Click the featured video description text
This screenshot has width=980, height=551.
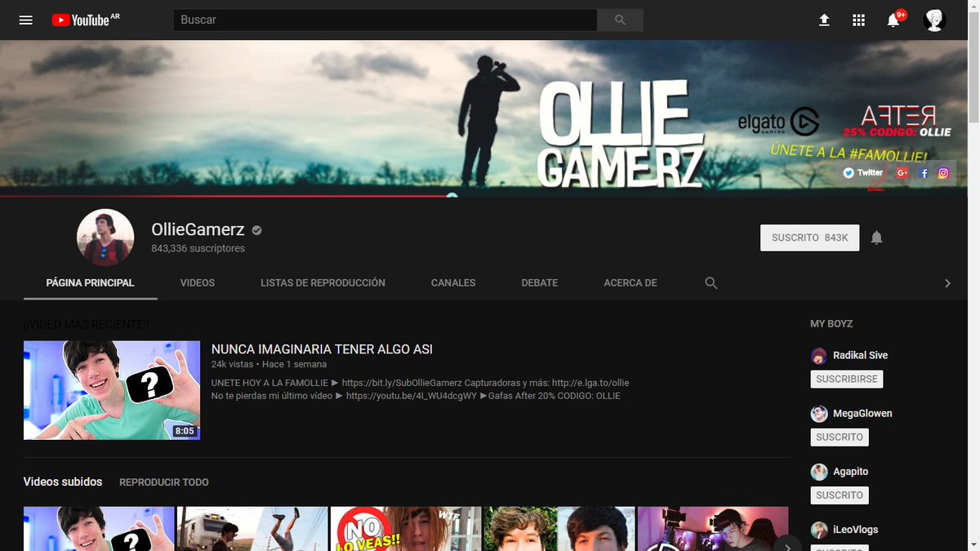(x=420, y=389)
